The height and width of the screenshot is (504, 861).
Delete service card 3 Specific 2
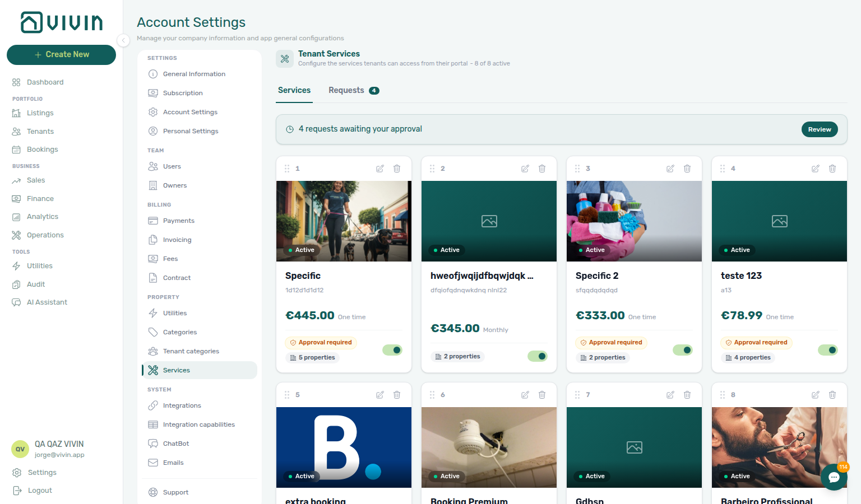[687, 169]
